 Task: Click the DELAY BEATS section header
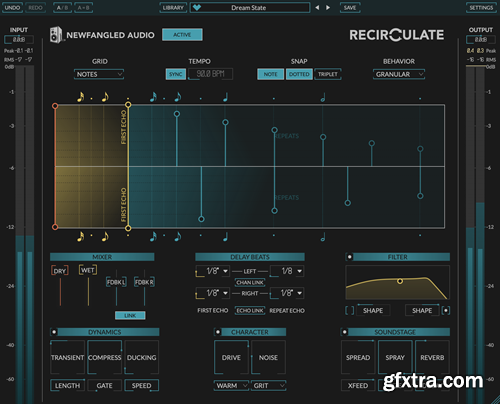250,257
